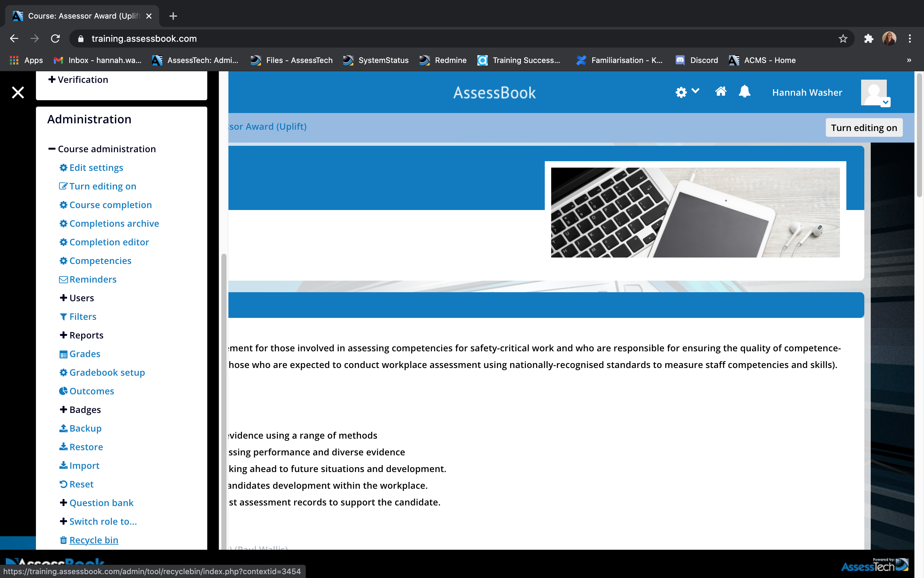
Task: Open the Recycle bin
Action: [x=94, y=540]
